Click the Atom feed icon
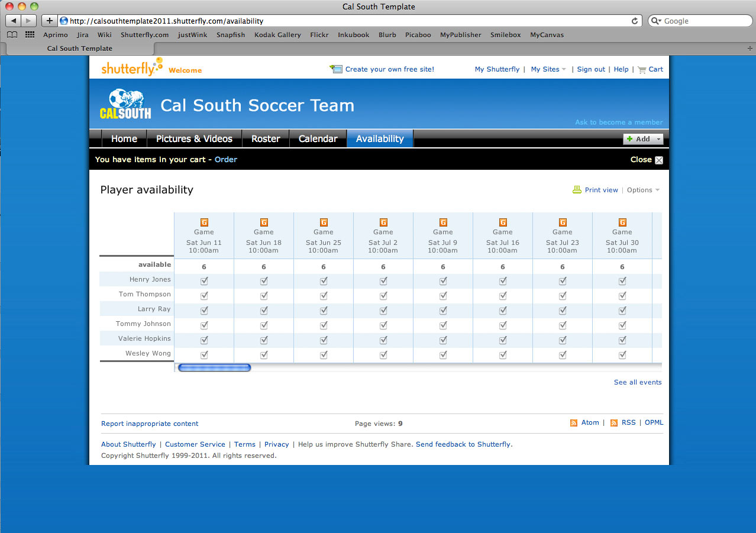 (x=573, y=423)
